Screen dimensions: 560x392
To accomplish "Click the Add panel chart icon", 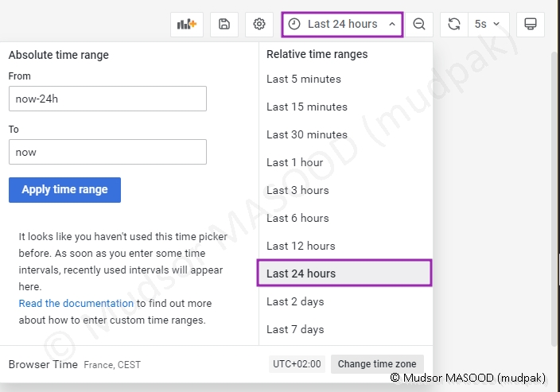I will click(187, 25).
